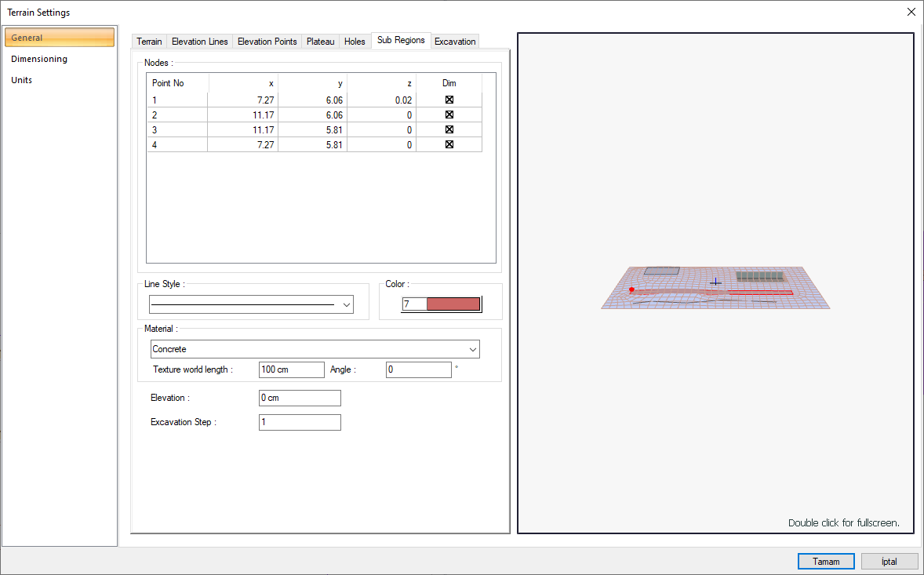Select the Holes tab
924x575 pixels.
pyautogui.click(x=355, y=42)
